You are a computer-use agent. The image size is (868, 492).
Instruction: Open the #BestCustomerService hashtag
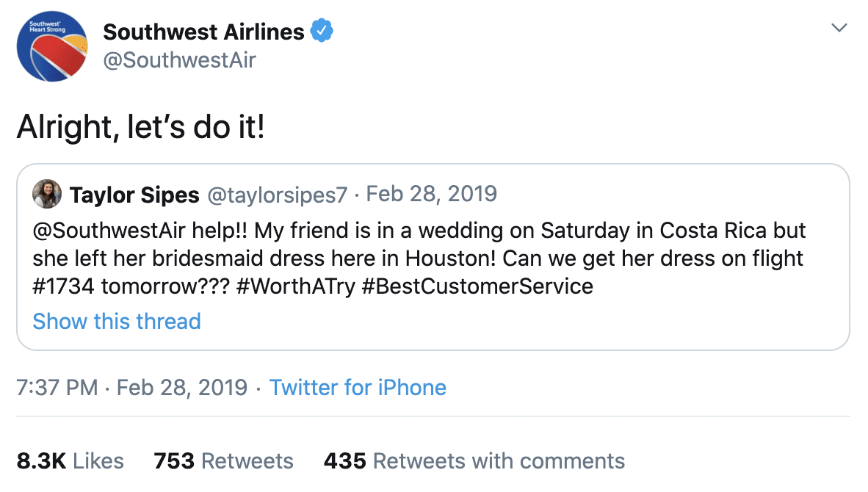pyautogui.click(x=477, y=285)
